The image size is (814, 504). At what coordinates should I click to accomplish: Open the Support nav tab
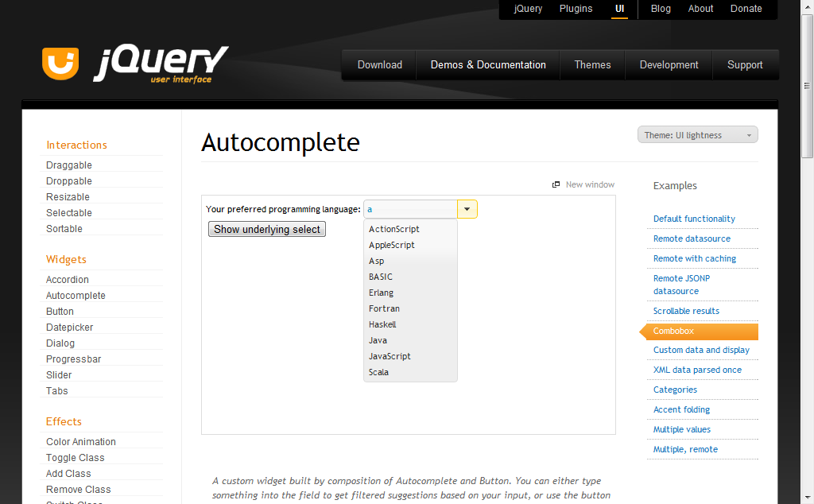pyautogui.click(x=745, y=65)
